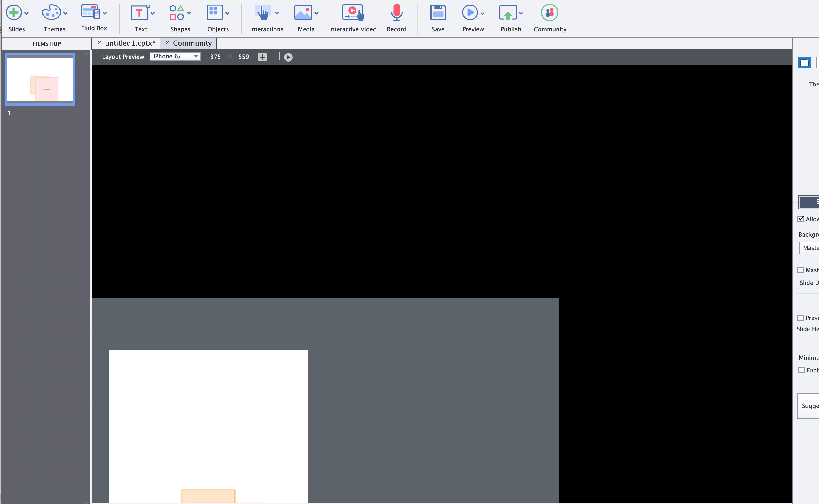Click the Community icon in toolbar

click(x=549, y=13)
